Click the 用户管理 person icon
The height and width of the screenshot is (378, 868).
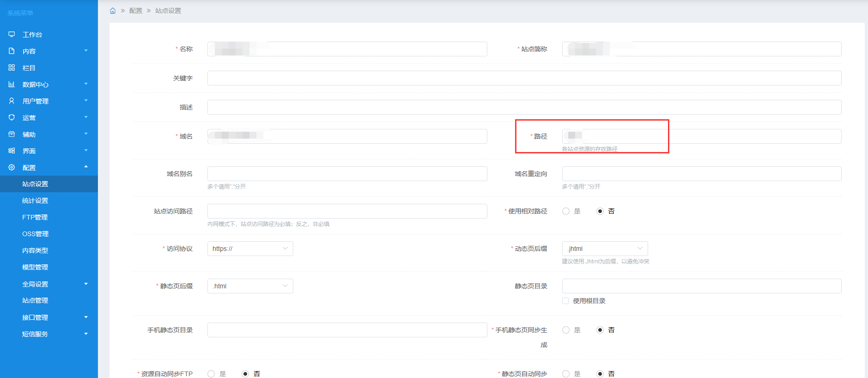click(12, 101)
